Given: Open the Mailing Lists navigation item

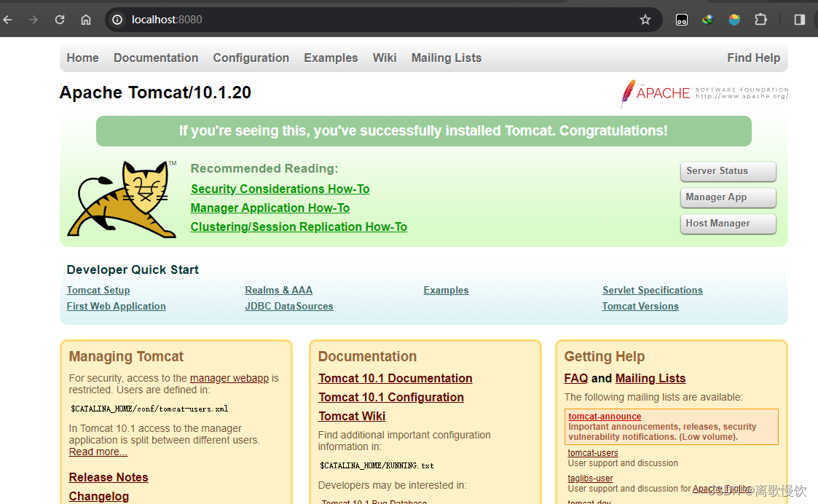Looking at the screenshot, I should point(447,58).
